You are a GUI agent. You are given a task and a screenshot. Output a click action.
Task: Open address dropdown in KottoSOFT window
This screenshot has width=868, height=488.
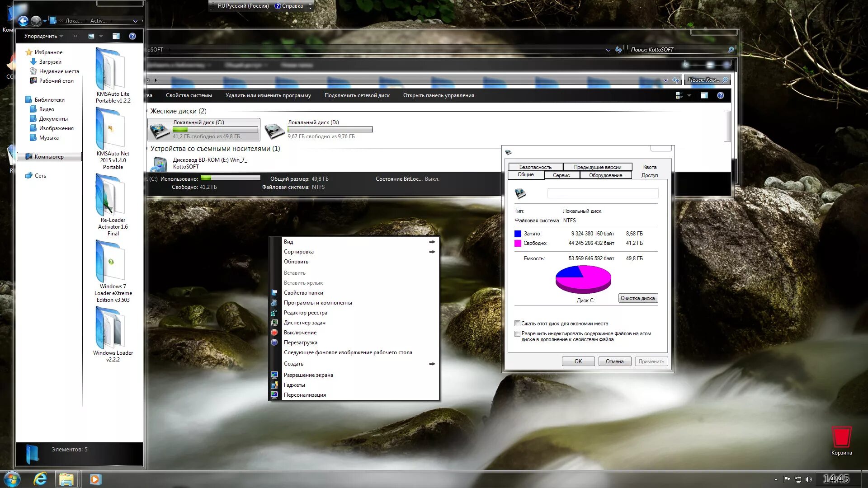coord(608,50)
